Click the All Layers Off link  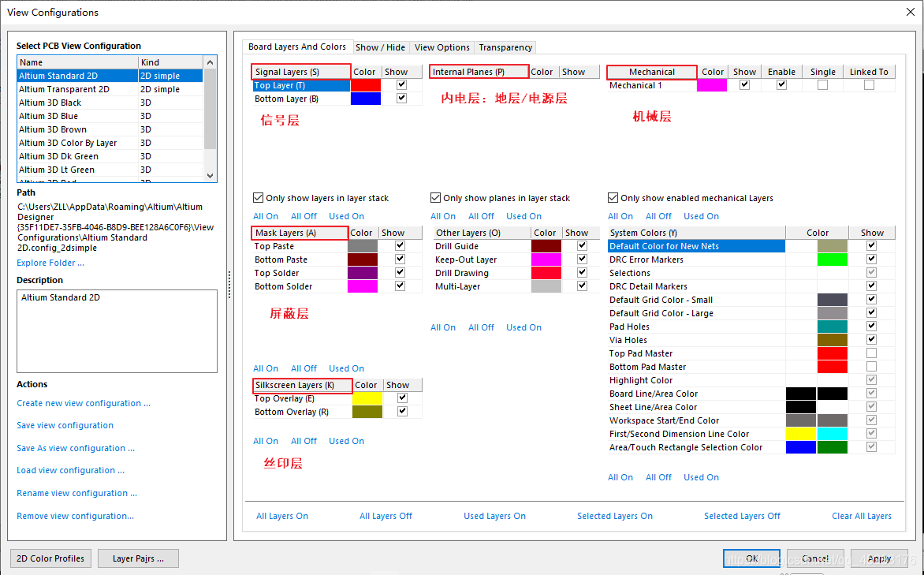pyautogui.click(x=386, y=516)
